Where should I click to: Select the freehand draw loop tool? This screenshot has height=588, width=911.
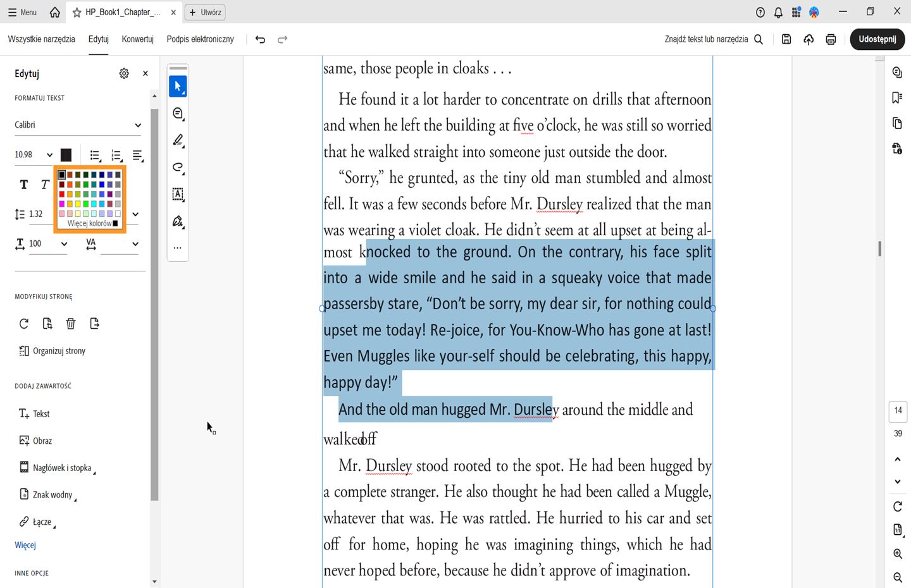[178, 168]
